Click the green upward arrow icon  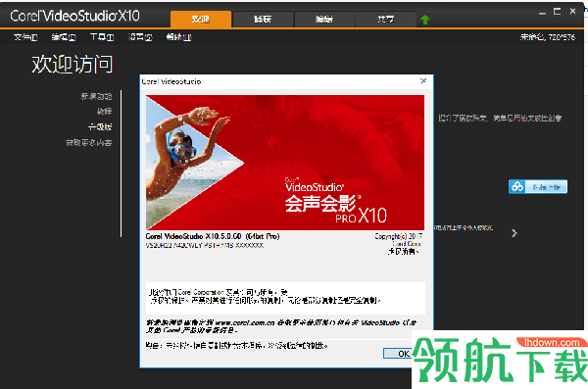coord(425,20)
